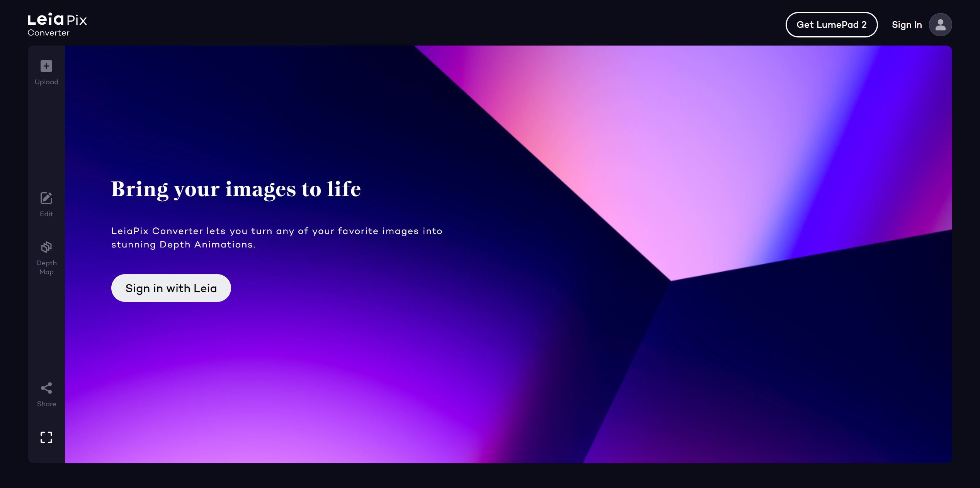Click the "Upload" text label
The image size is (980, 488).
46,82
